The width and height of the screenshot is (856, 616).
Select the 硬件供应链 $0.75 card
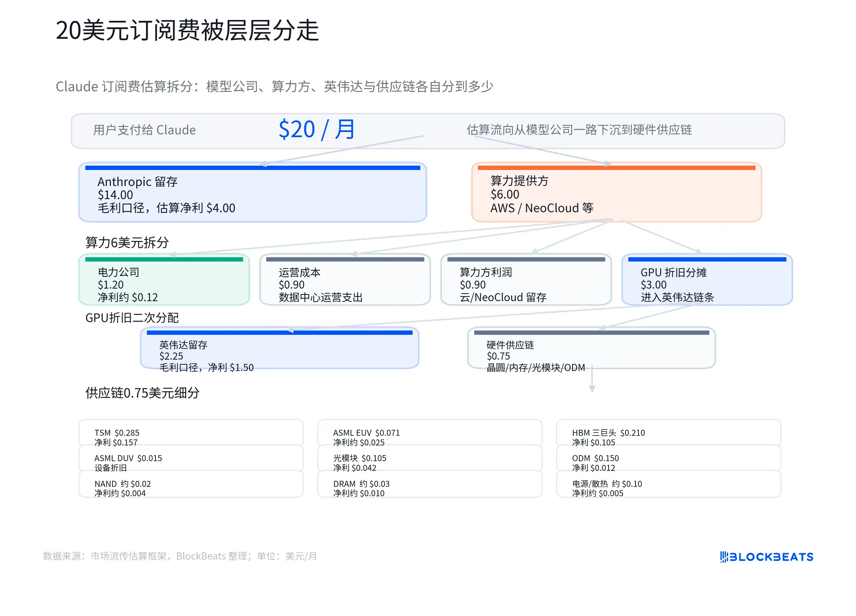591,348
